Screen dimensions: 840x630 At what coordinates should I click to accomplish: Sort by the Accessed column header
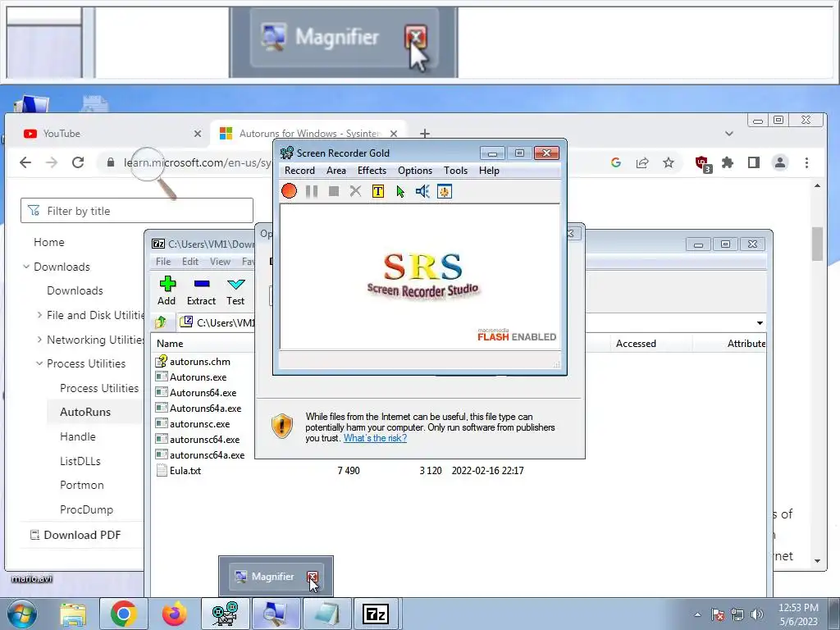pyautogui.click(x=636, y=344)
